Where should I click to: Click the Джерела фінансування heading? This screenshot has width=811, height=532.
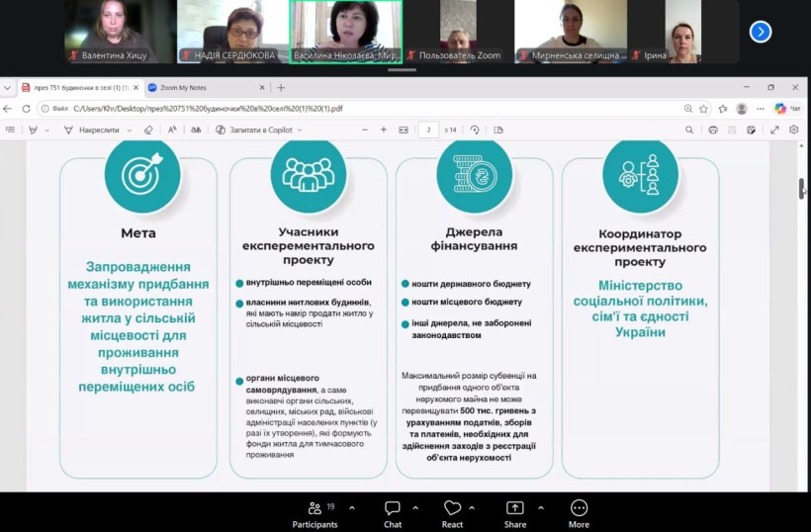point(474,239)
